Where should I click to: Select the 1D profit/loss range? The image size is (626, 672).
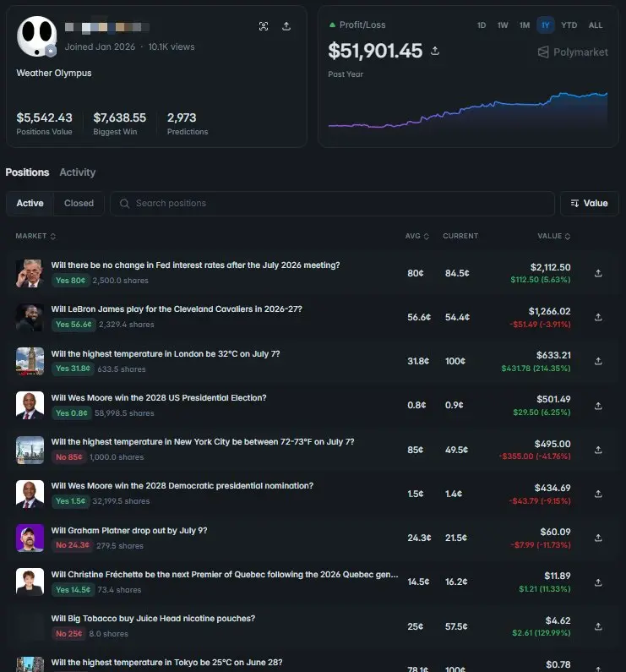click(x=482, y=25)
